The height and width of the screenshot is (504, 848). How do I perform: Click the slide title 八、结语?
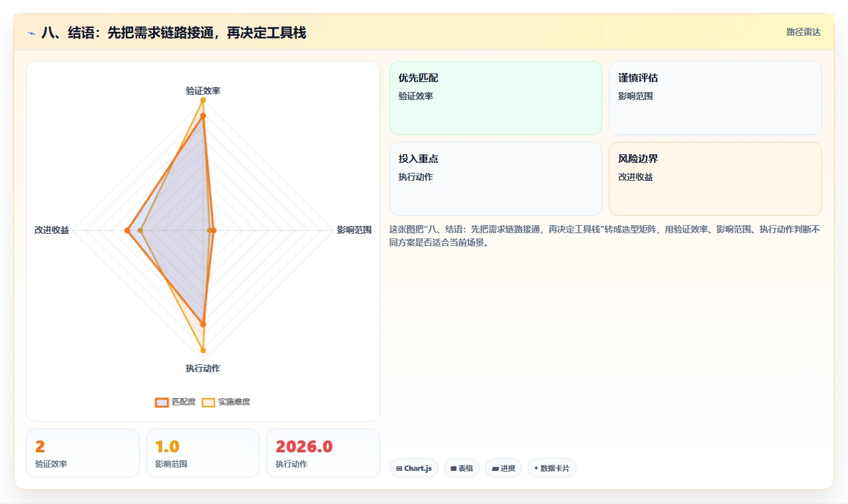pyautogui.click(x=174, y=32)
